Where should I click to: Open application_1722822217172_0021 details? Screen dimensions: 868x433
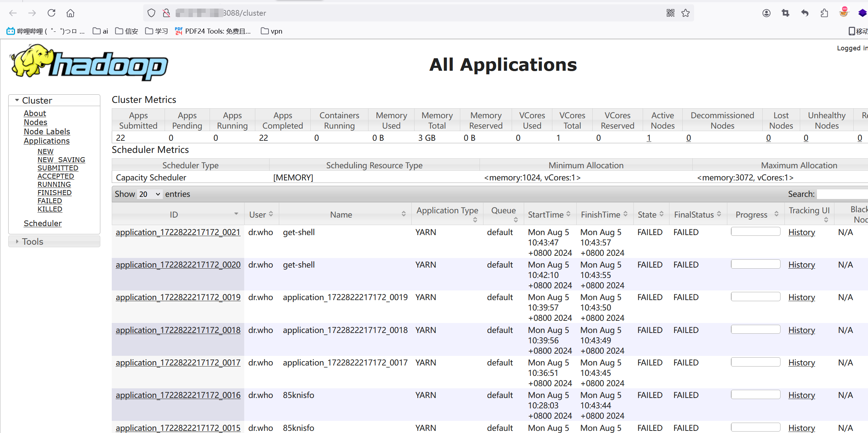[x=178, y=232]
